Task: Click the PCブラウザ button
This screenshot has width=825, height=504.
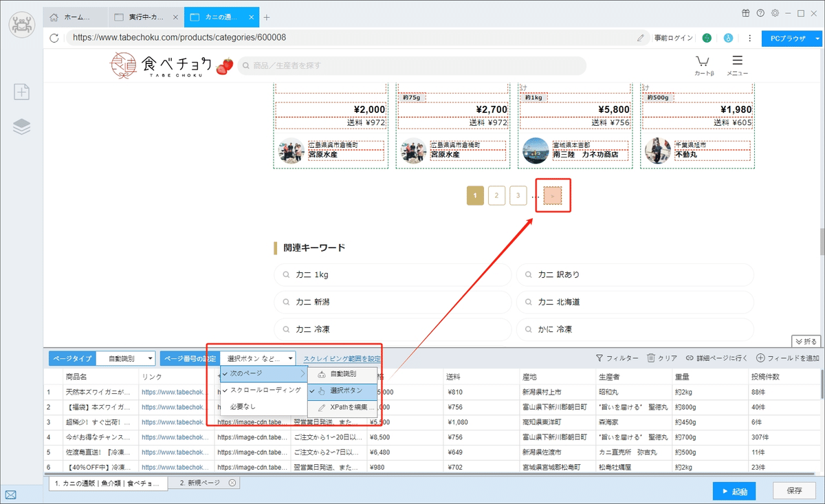Action: (x=787, y=39)
